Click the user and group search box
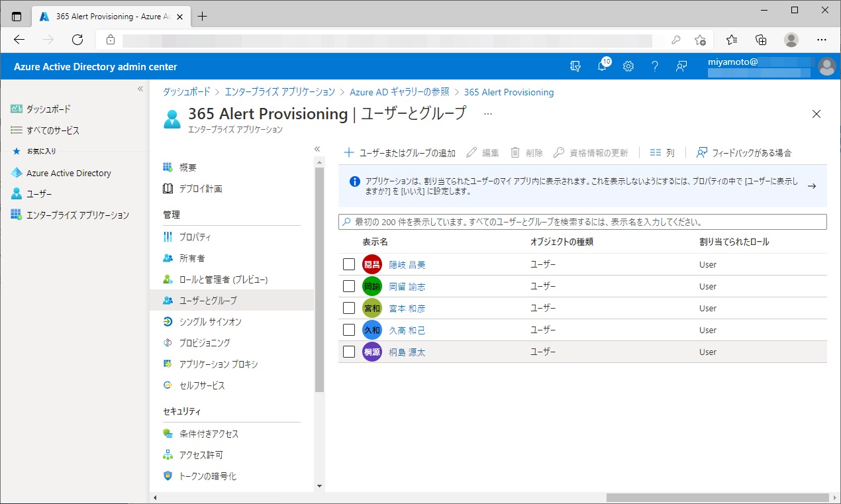Image resolution: width=841 pixels, height=504 pixels. point(583,222)
